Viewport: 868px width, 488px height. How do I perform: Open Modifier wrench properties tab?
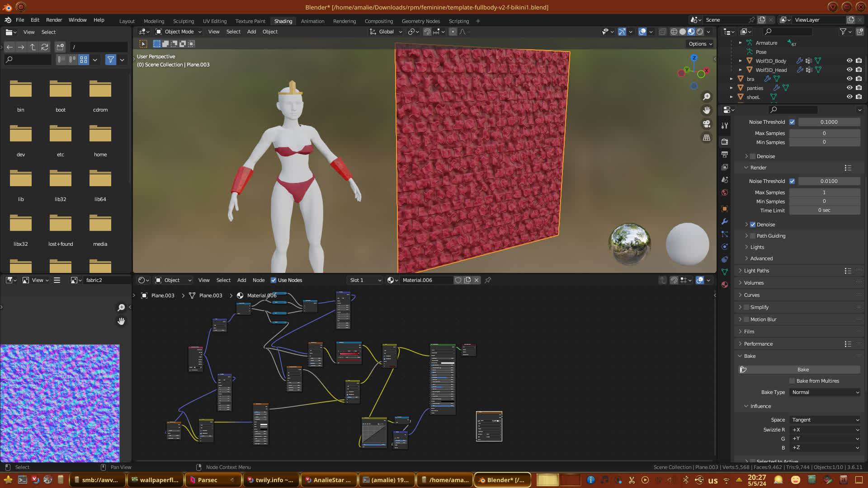725,221
